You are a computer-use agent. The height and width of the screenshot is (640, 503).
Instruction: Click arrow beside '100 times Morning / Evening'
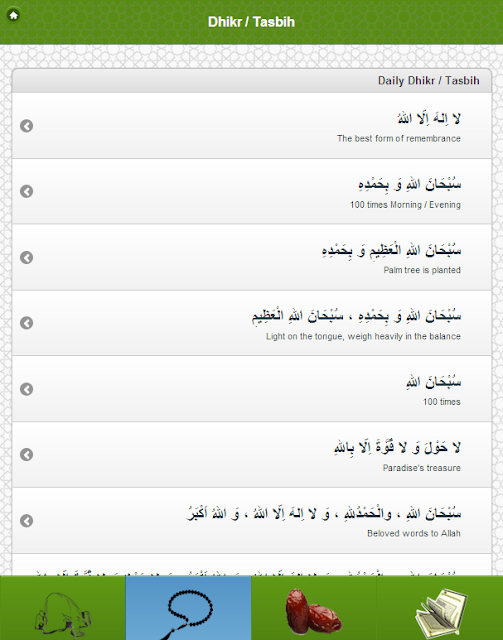[x=27, y=191]
